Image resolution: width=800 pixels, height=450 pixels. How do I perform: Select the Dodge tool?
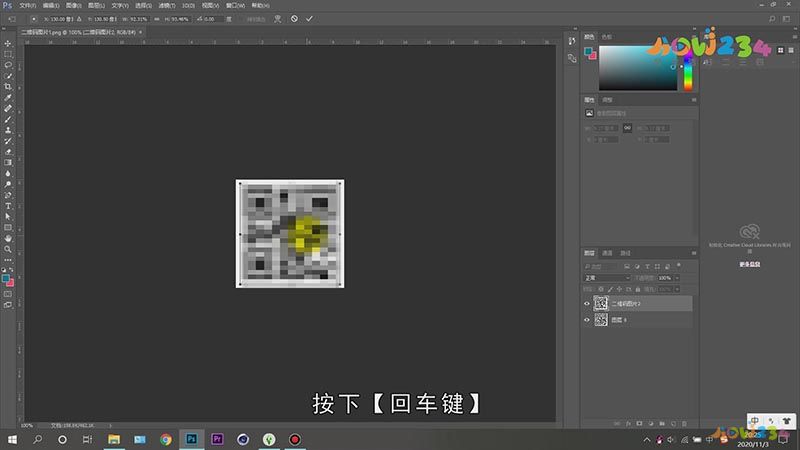coord(8,184)
